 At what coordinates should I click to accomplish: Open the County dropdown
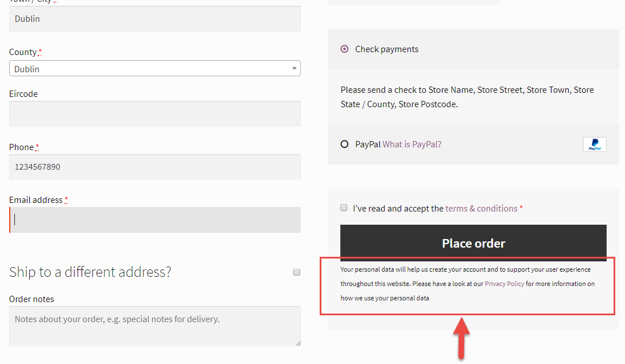155,68
